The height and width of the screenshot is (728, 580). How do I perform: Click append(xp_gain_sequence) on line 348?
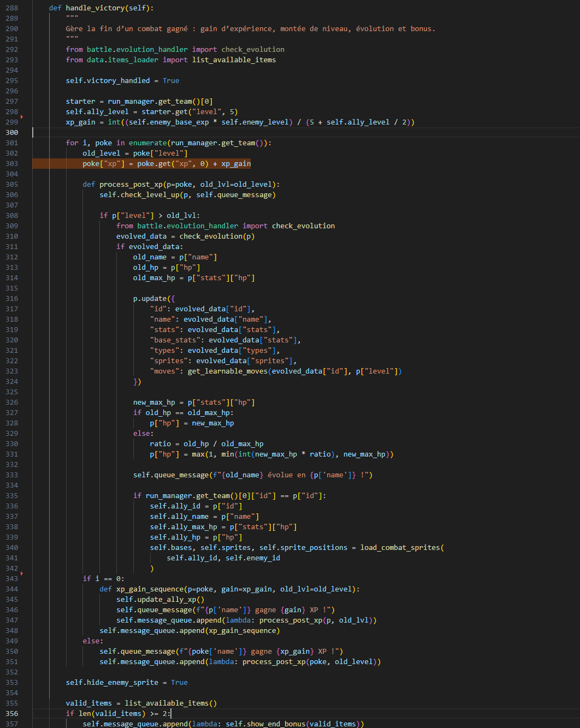pos(229,631)
